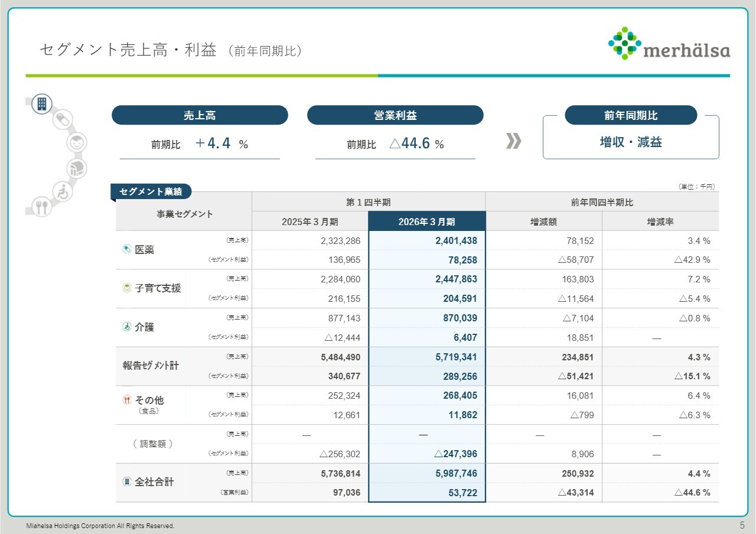Click the cell value △12,444

[343, 338]
